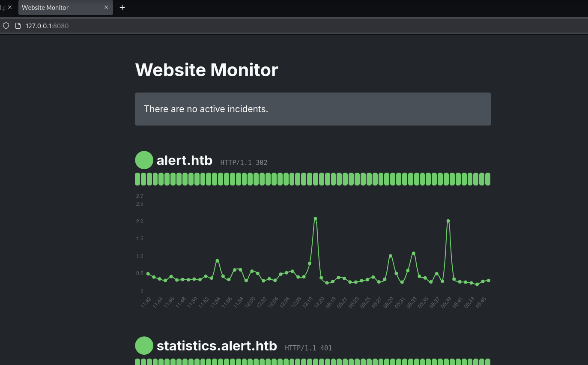
Task: Click green status circle beside statistics.alert.htb
Action: pyautogui.click(x=144, y=345)
